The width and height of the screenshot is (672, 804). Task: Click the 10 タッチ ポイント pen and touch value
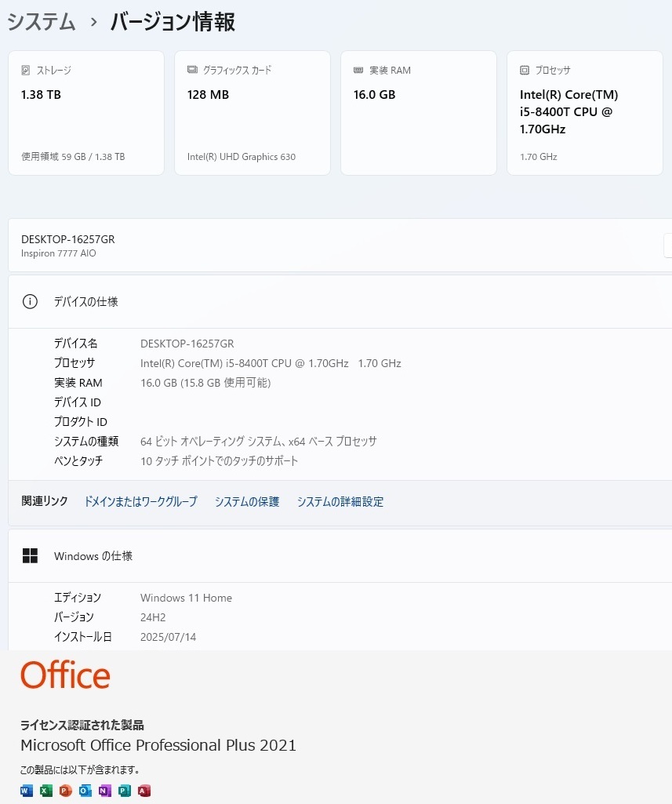click(x=220, y=460)
